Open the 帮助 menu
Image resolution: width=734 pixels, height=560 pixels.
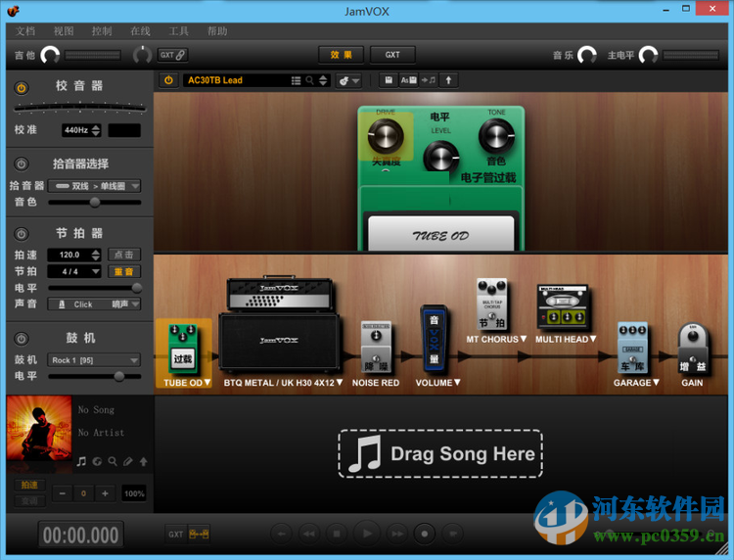217,31
